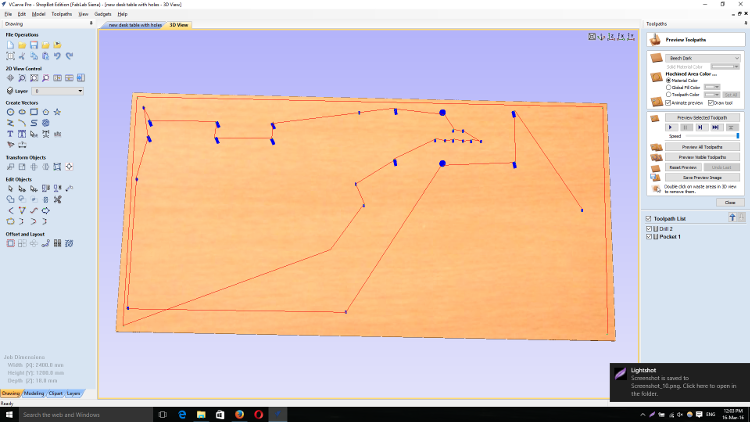The width and height of the screenshot is (750, 422).
Task: Open the Toolpath Color picker dropdown
Action: 712,95
